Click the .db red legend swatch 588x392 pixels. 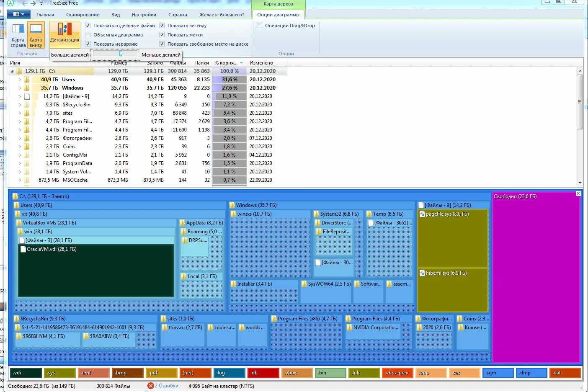263,373
